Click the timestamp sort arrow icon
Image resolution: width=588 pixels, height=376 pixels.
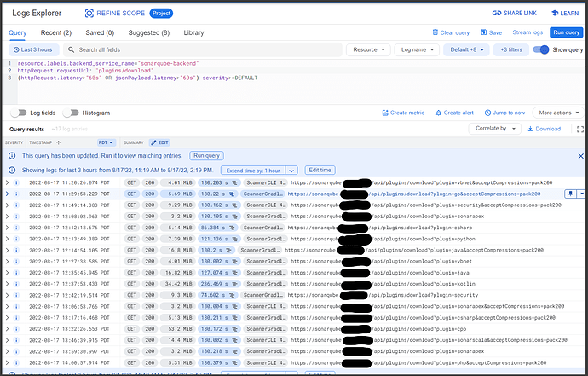59,142
